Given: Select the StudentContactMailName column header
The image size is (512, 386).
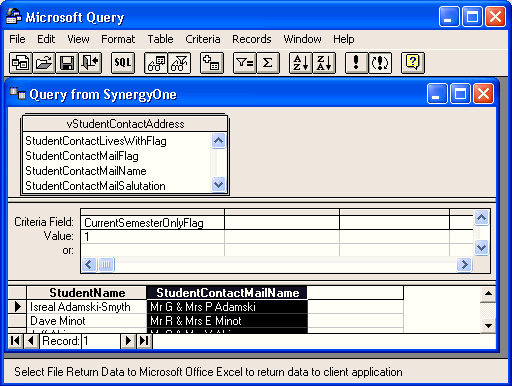Looking at the screenshot, I should 227,293.
